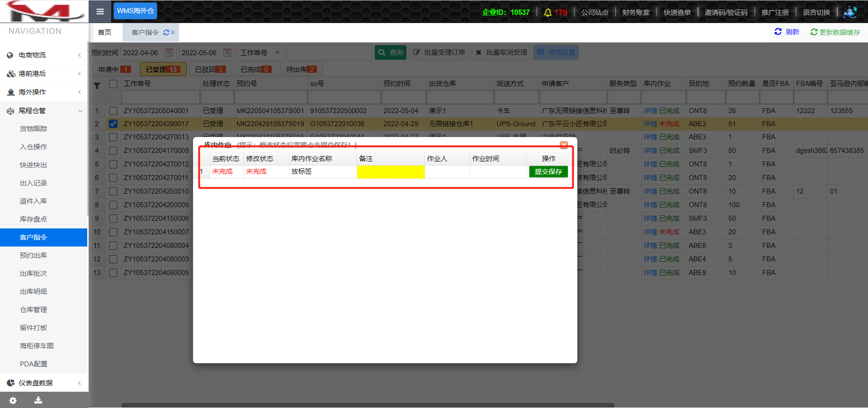868x408 pixels.
Task: Click the filter funnel icon
Action: tap(97, 85)
